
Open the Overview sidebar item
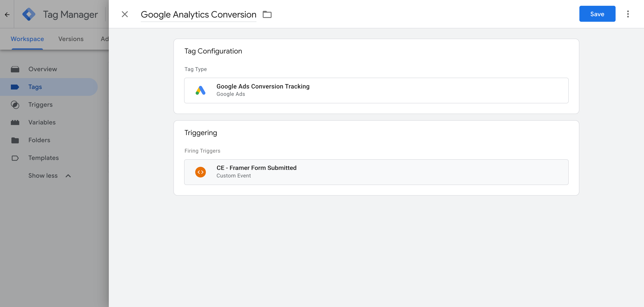click(x=49, y=69)
